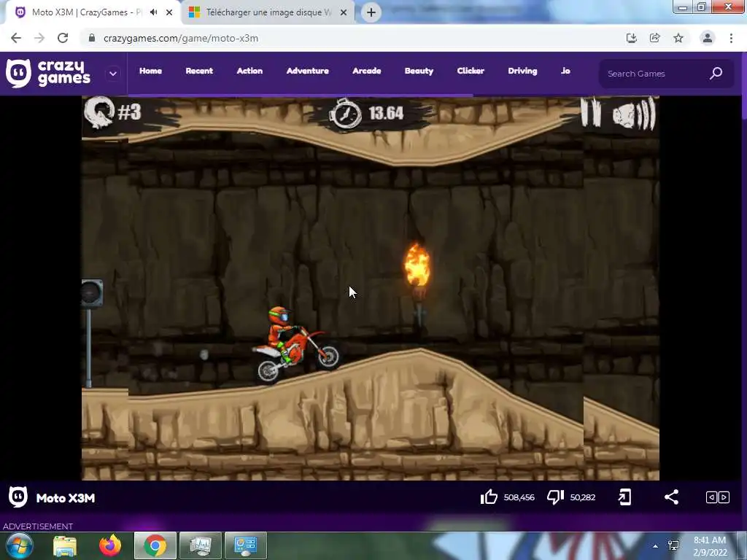Open the Windows Start menu

pyautogui.click(x=20, y=545)
